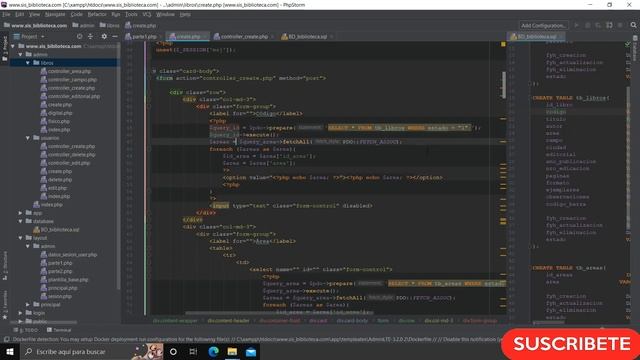
Task: Expand the app folder
Action: click(20, 213)
